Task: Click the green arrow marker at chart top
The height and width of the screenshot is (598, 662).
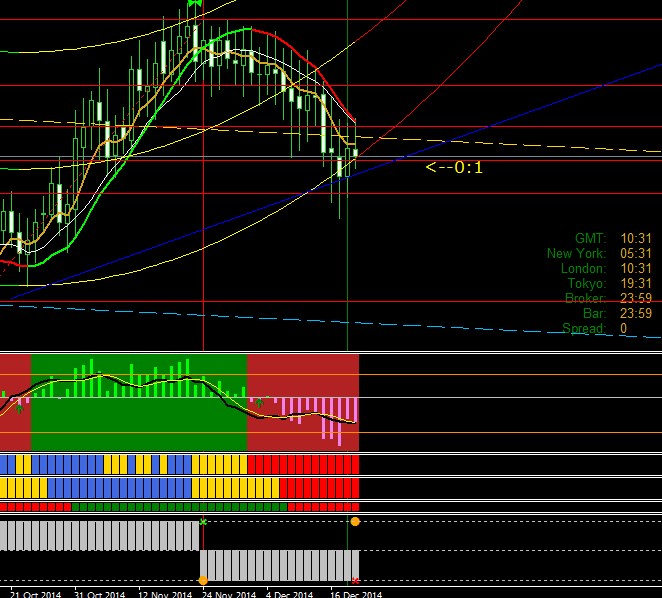Action: (195, 5)
